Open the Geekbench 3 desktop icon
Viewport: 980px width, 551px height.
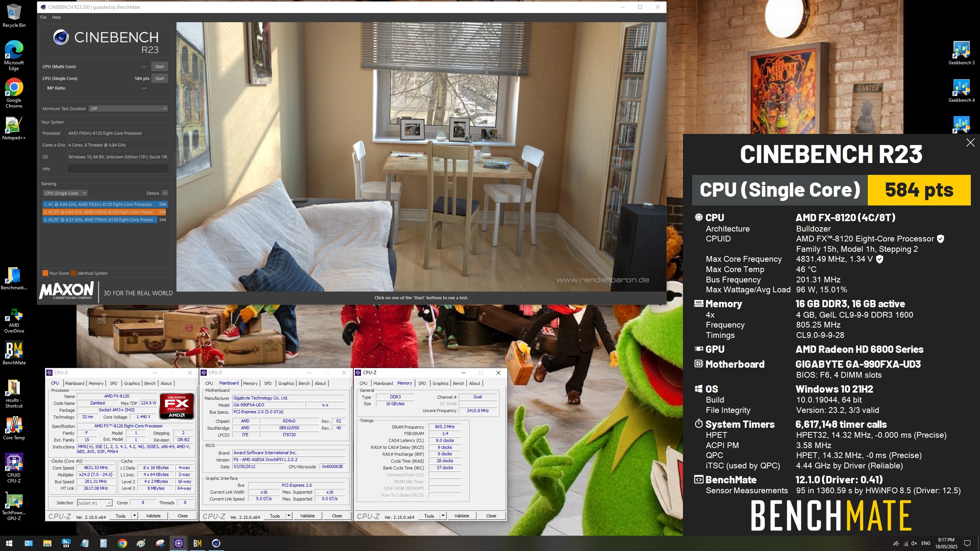[x=961, y=53]
